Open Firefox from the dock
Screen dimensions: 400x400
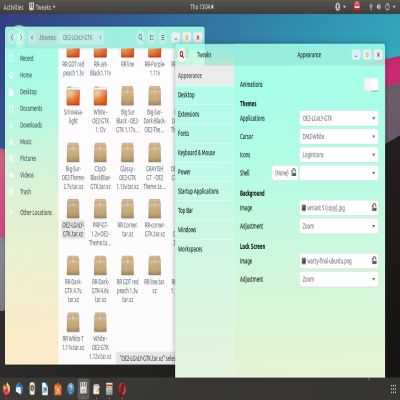tap(6, 389)
